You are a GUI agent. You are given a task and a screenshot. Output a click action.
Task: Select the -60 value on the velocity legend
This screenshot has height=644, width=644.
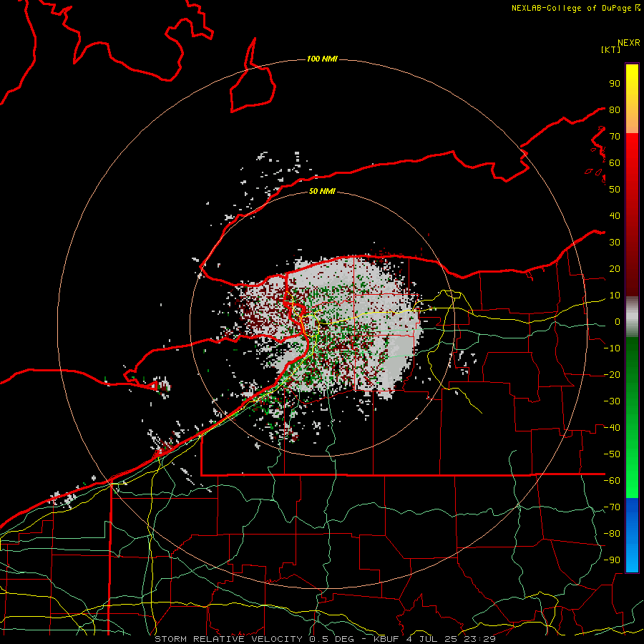612,481
